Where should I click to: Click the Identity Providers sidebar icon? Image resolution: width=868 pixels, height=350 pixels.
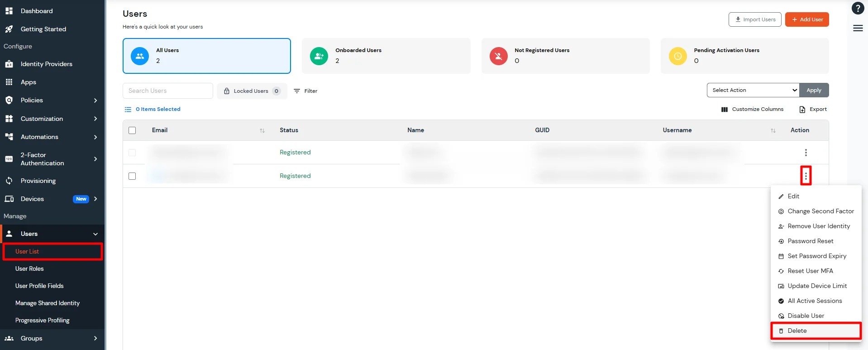coord(9,64)
